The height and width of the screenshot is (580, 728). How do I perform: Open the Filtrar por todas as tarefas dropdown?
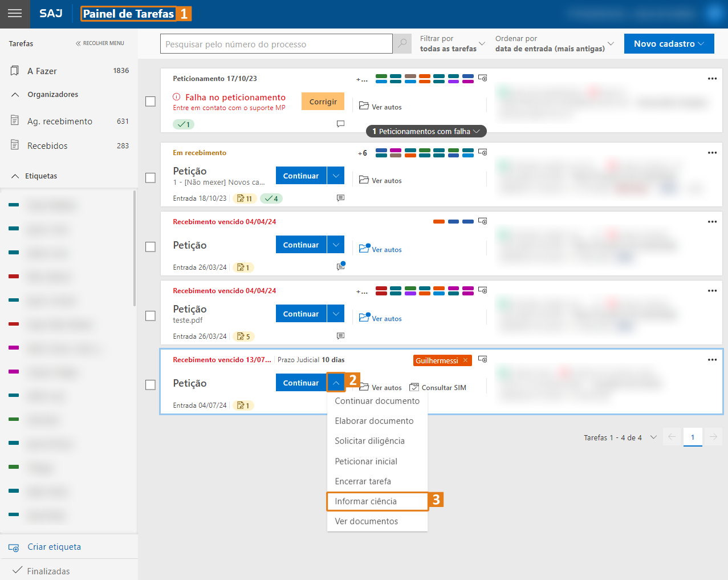[453, 44]
